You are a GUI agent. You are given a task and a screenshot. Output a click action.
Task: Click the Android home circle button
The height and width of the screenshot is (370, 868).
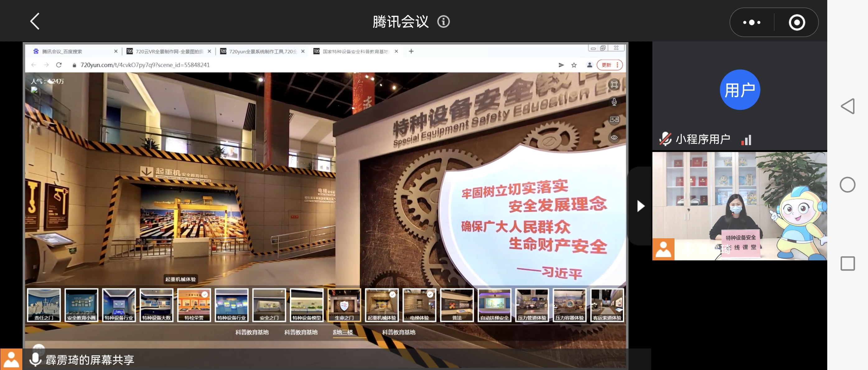pyautogui.click(x=847, y=185)
